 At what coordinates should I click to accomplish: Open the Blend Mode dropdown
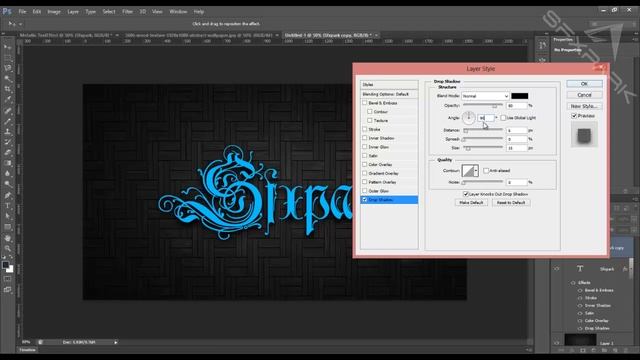485,96
